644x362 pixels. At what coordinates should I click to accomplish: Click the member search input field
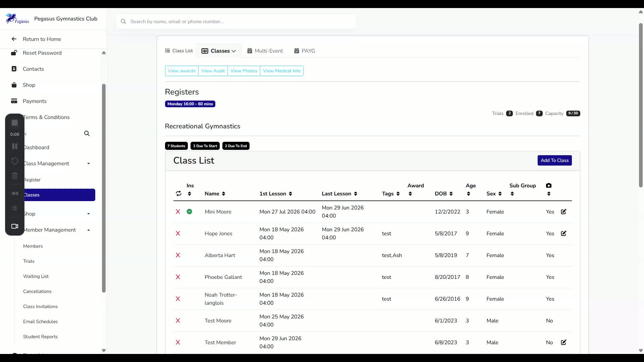(236, 21)
